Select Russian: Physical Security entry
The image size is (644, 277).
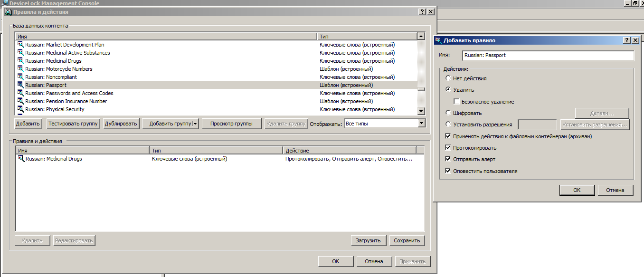pyautogui.click(x=55, y=109)
